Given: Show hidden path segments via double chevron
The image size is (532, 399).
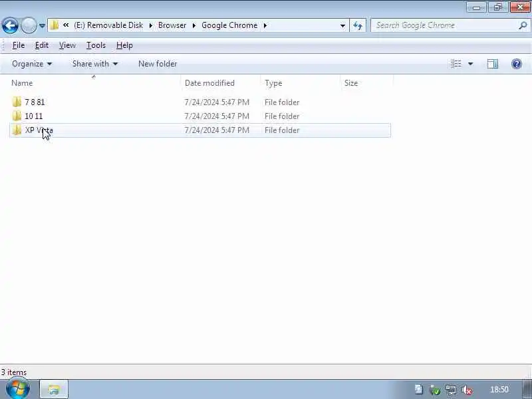Looking at the screenshot, I should 66,25.
